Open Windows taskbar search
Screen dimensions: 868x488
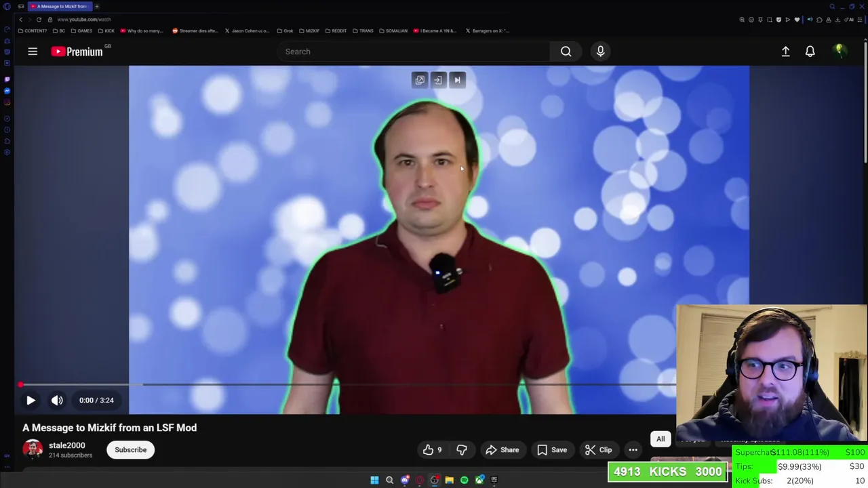[389, 480]
